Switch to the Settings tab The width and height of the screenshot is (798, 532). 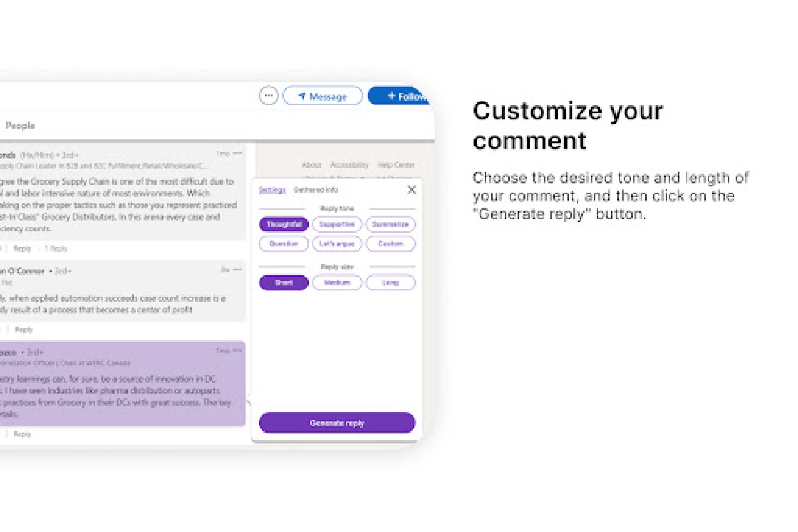(272, 190)
